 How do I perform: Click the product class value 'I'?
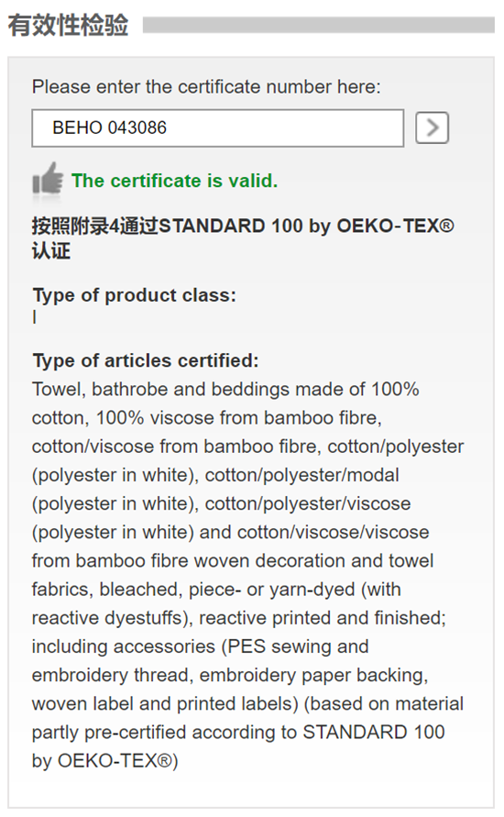[x=35, y=316]
